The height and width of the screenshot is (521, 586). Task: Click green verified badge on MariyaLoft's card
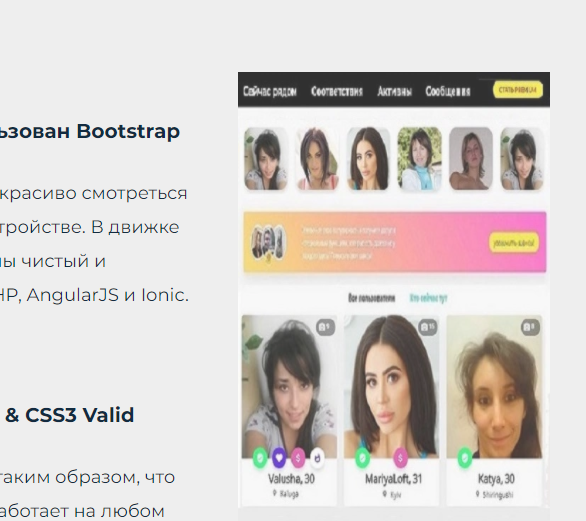(x=362, y=457)
